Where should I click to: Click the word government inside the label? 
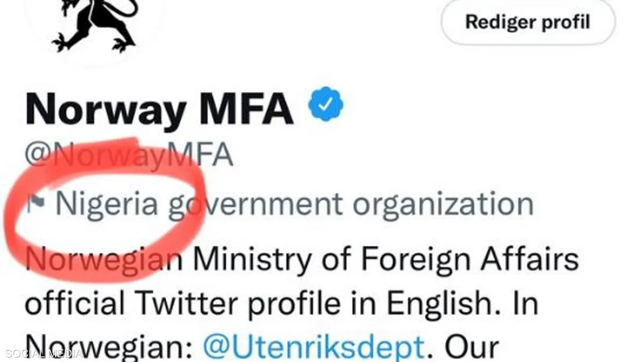[255, 205]
